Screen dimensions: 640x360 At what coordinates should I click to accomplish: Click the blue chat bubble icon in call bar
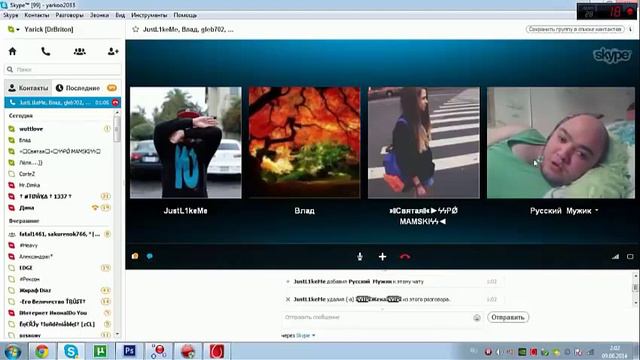(x=150, y=256)
